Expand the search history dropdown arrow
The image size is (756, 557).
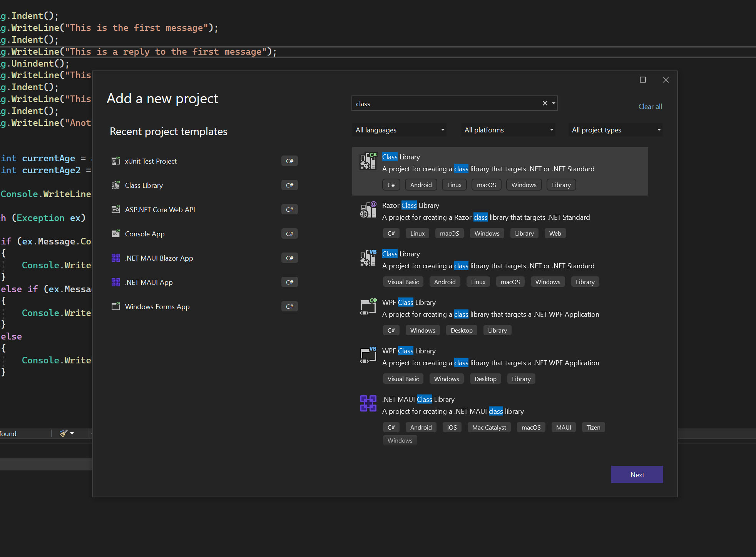click(554, 103)
